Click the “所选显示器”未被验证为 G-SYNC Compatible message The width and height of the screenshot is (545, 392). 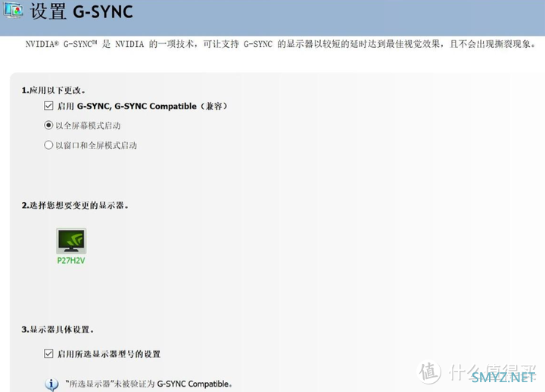click(x=149, y=384)
